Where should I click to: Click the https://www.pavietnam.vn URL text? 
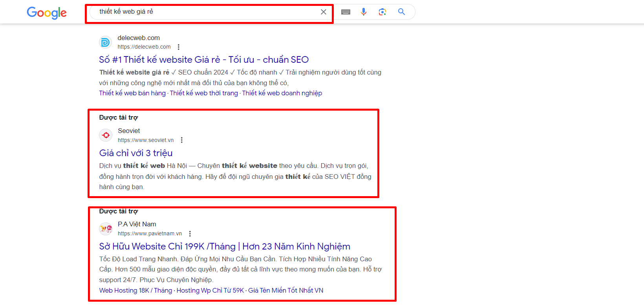150,233
